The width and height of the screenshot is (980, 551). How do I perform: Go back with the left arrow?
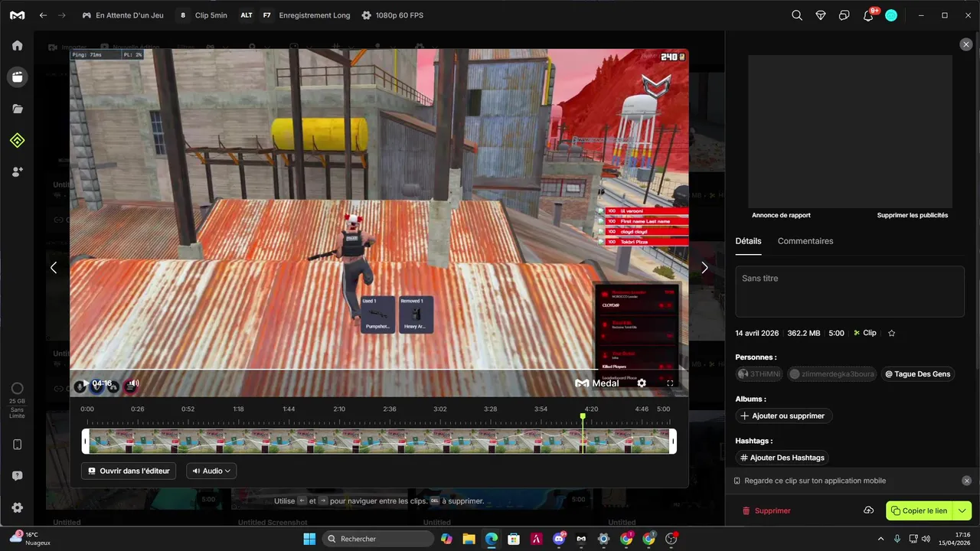pyautogui.click(x=43, y=15)
